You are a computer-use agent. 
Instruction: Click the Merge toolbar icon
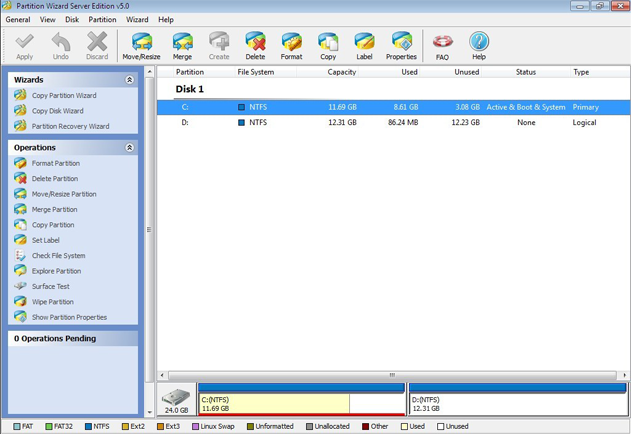[x=182, y=45]
